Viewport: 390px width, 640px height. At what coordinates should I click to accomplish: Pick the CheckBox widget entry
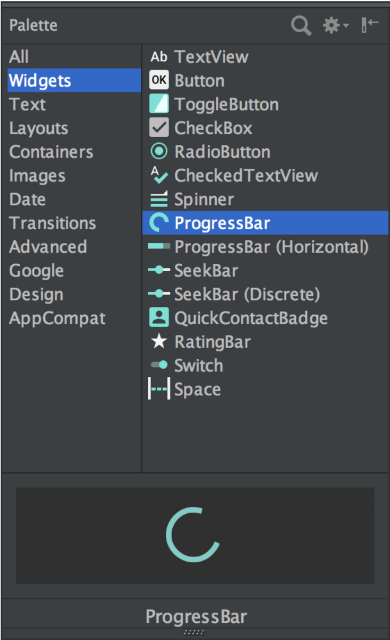[x=200, y=128]
